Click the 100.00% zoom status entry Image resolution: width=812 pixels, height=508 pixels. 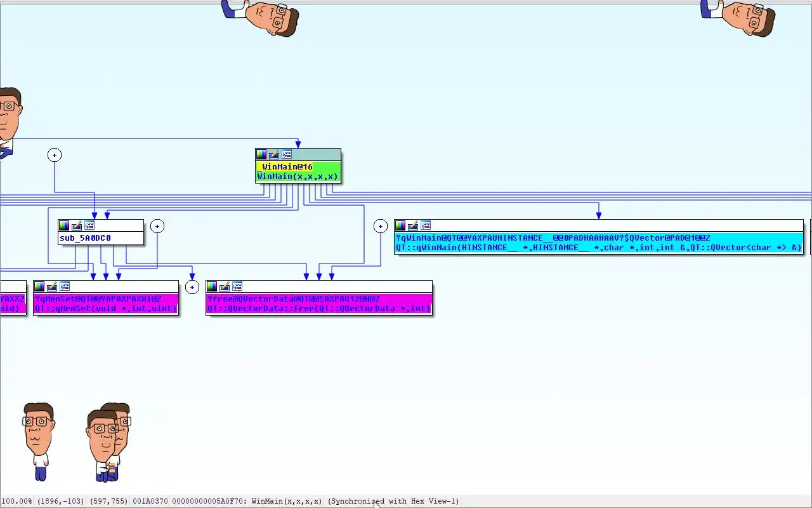coord(16,501)
